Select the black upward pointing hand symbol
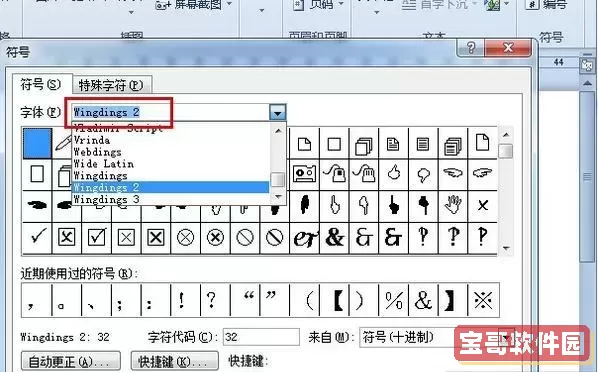This screenshot has height=372, width=598. [394, 206]
